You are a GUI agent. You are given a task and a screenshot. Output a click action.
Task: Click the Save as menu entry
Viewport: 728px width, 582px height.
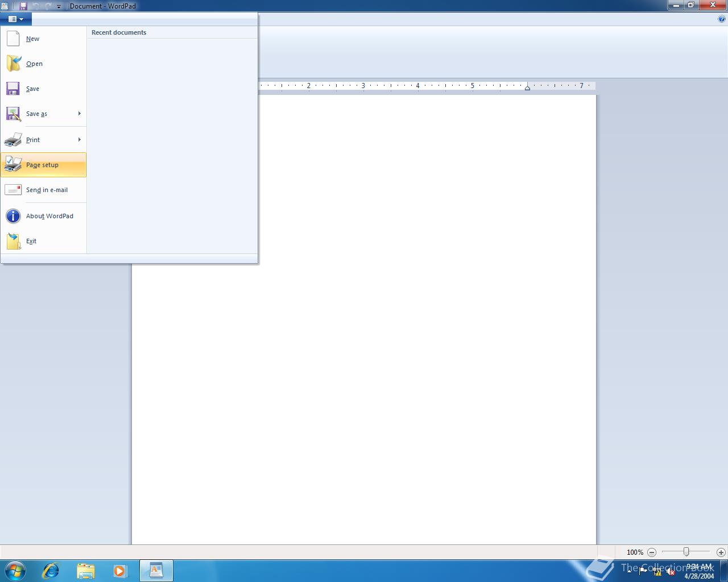43,114
